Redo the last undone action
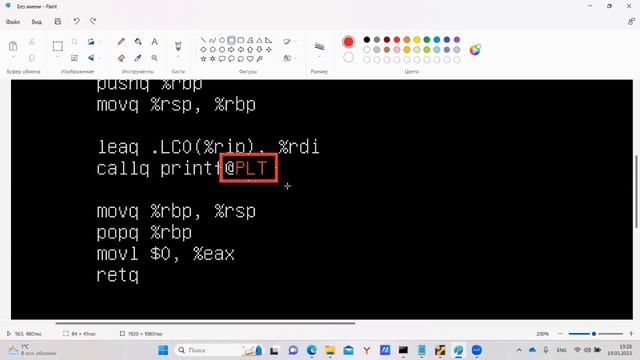Screen dimensions: 640x360 [93, 21]
